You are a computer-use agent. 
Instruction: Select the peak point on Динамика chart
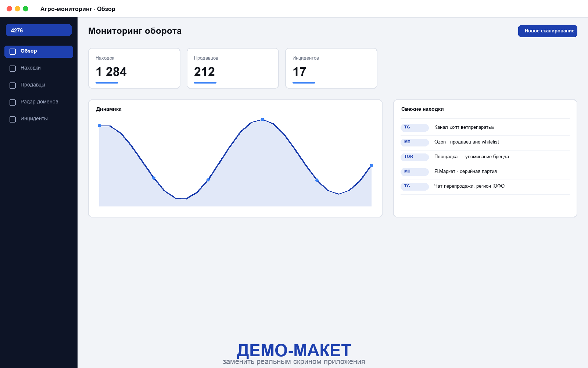[262, 119]
